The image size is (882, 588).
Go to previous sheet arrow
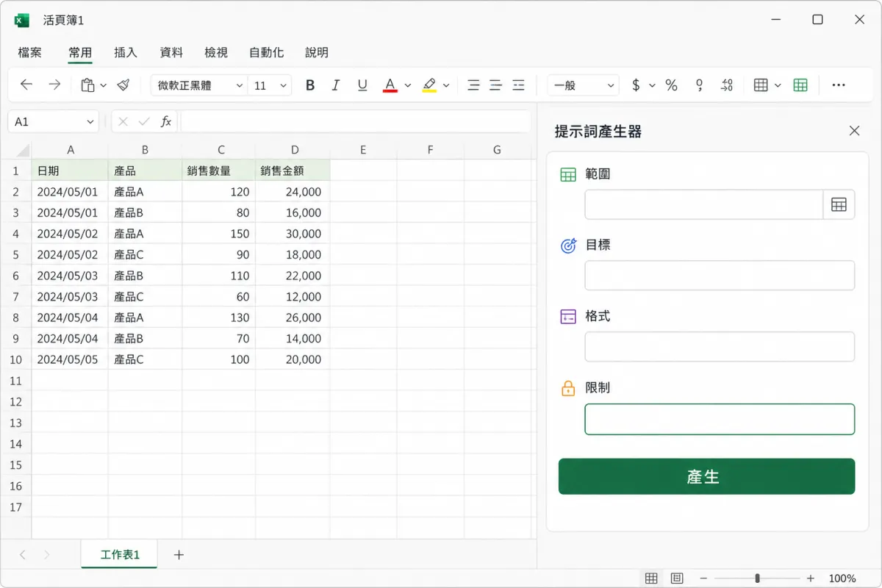(23, 555)
